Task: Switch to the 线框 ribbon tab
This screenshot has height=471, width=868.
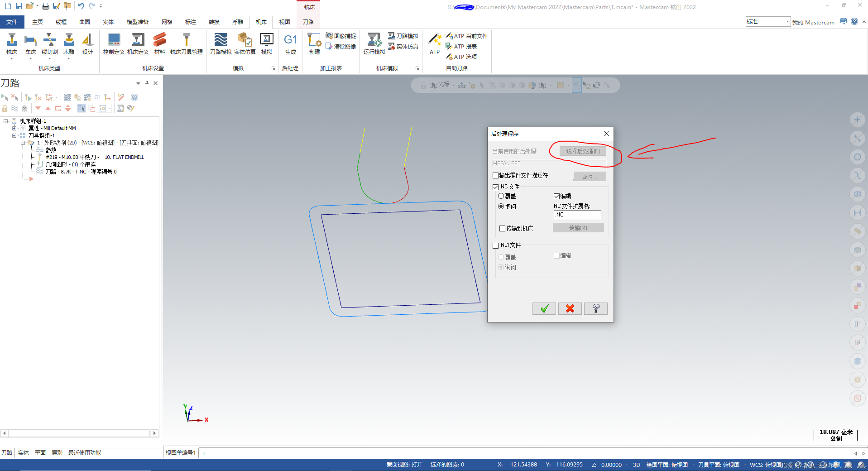Action: pos(61,22)
